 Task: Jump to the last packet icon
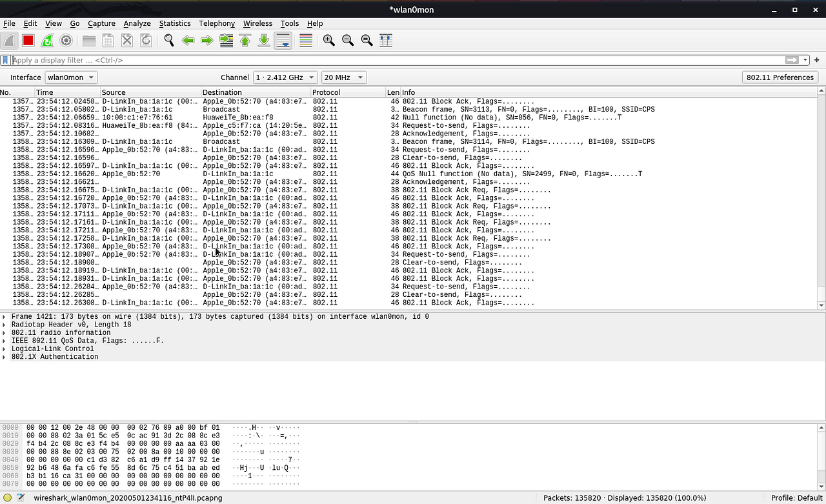[x=264, y=40]
